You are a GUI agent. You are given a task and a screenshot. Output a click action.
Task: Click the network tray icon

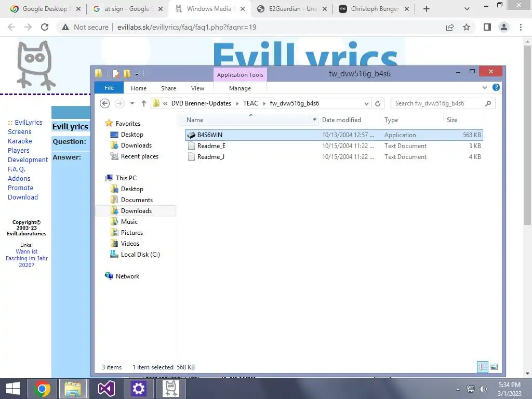click(471, 389)
